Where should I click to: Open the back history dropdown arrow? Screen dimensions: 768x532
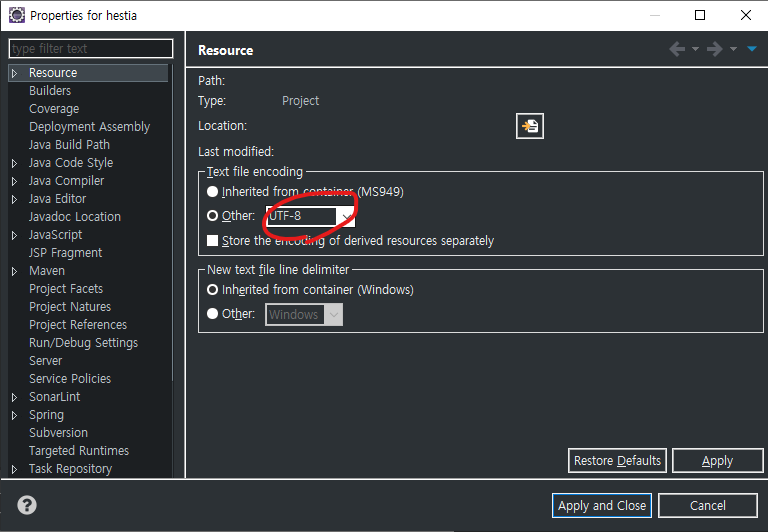click(x=695, y=49)
